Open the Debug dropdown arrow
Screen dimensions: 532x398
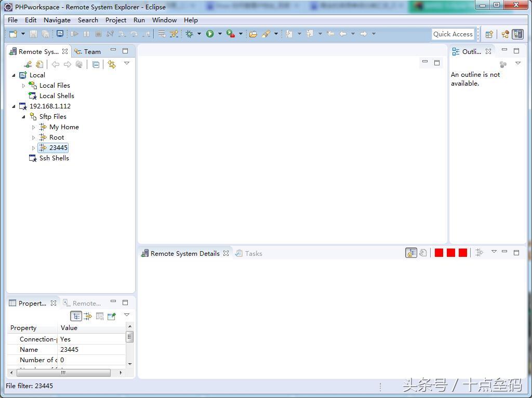pos(199,34)
